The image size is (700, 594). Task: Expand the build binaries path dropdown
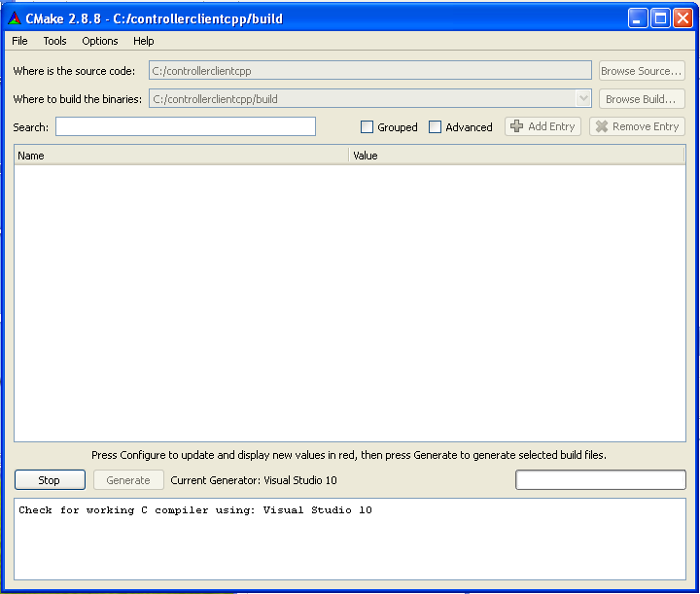click(582, 98)
